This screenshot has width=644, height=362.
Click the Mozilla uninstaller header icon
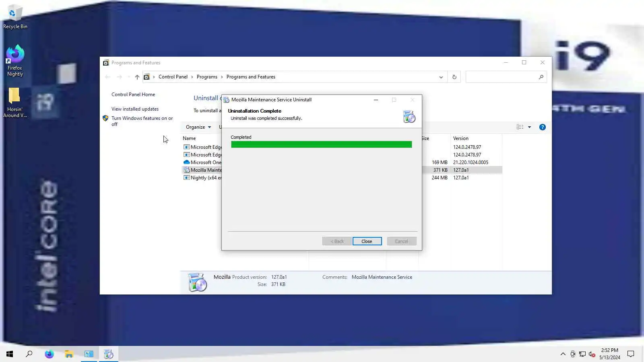[409, 117]
